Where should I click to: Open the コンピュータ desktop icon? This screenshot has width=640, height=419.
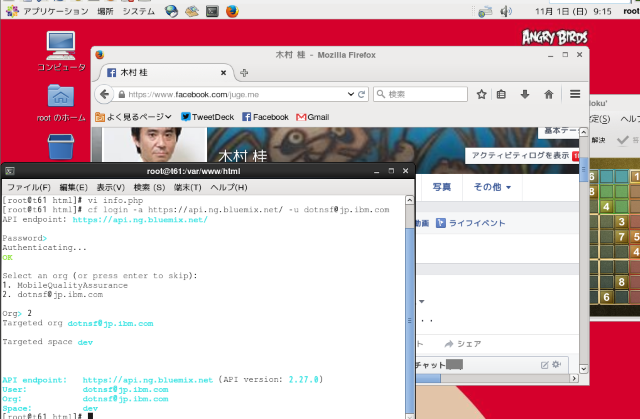(x=61, y=51)
